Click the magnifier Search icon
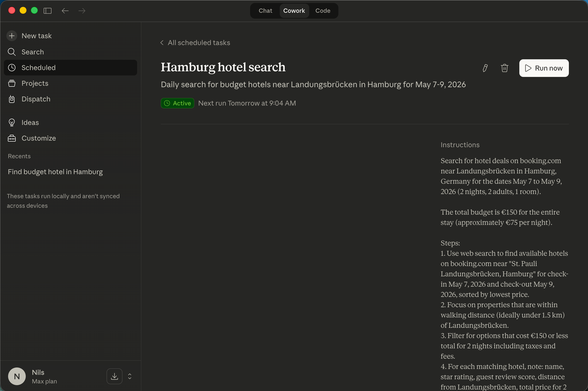Image resolution: width=588 pixels, height=391 pixels. click(12, 52)
